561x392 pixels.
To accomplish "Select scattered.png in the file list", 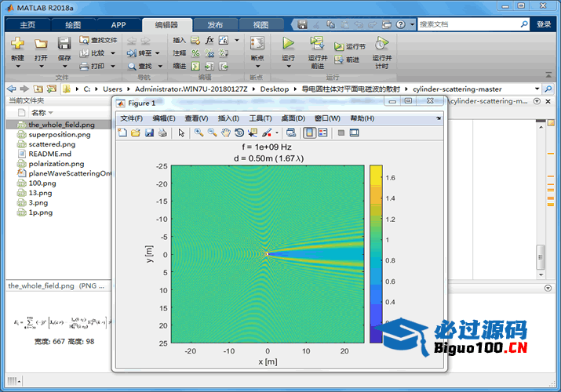I will click(52, 144).
